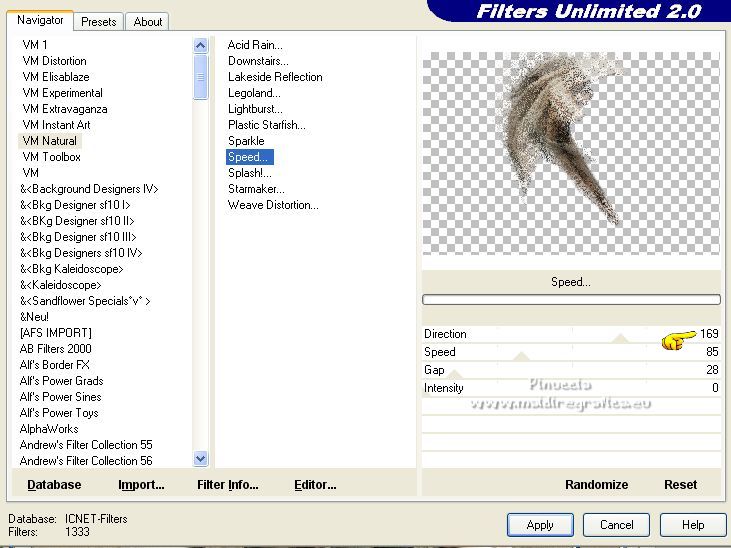Open the Help button

(693, 525)
